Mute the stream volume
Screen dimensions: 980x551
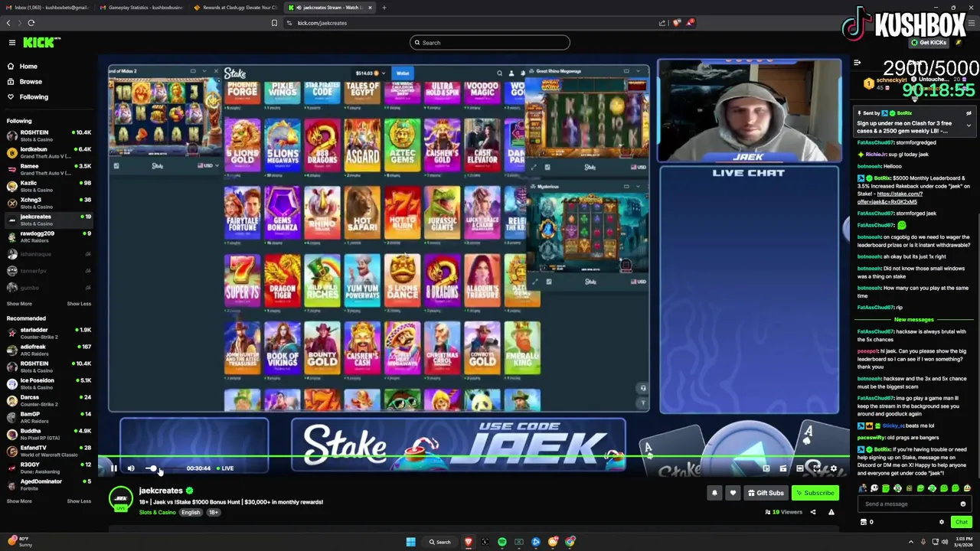click(131, 468)
